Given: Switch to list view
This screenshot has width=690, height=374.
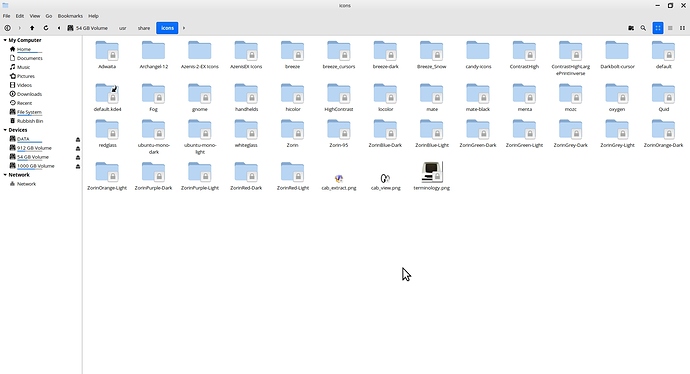Looking at the screenshot, I should pyautogui.click(x=670, y=28).
